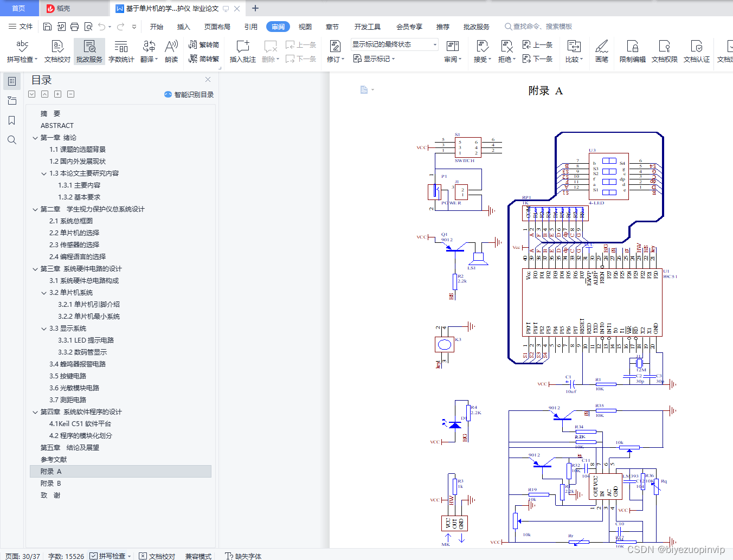This screenshot has height=560, width=733.
Task: Collapse the 第二章 学生视力保护仪总系统设计 tree node
Action: (35, 209)
